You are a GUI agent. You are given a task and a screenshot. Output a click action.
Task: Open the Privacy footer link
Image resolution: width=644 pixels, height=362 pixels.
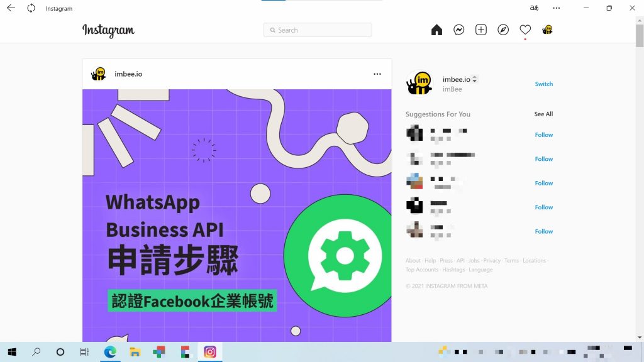click(x=492, y=261)
